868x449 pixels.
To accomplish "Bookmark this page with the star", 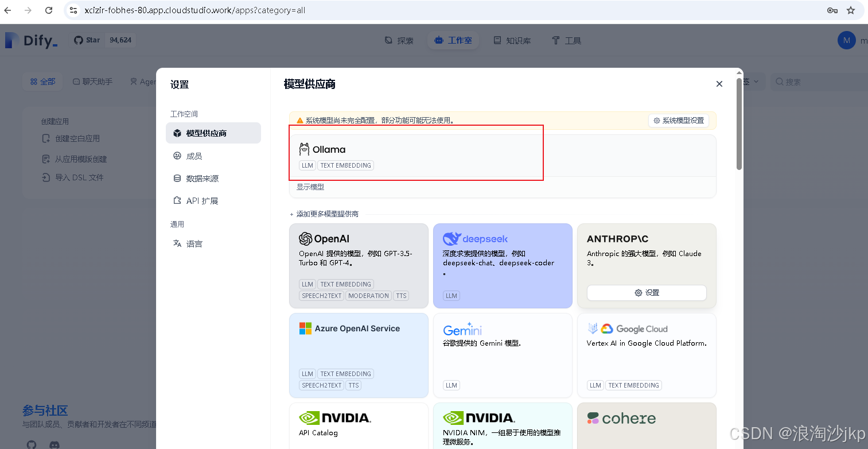I will point(851,10).
